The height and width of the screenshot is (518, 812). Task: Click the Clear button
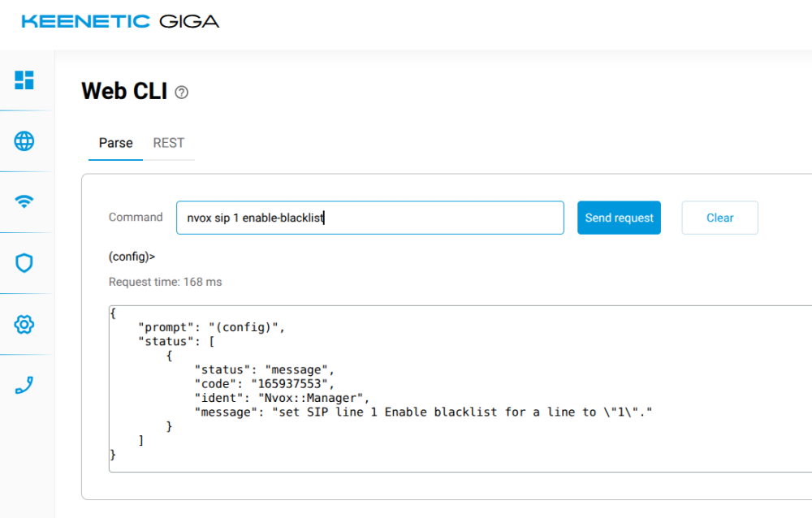719,218
